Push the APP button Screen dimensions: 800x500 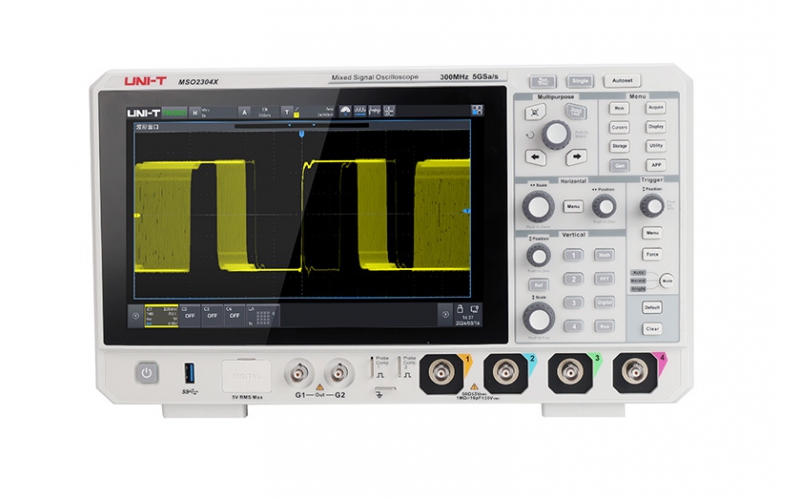coord(656,165)
